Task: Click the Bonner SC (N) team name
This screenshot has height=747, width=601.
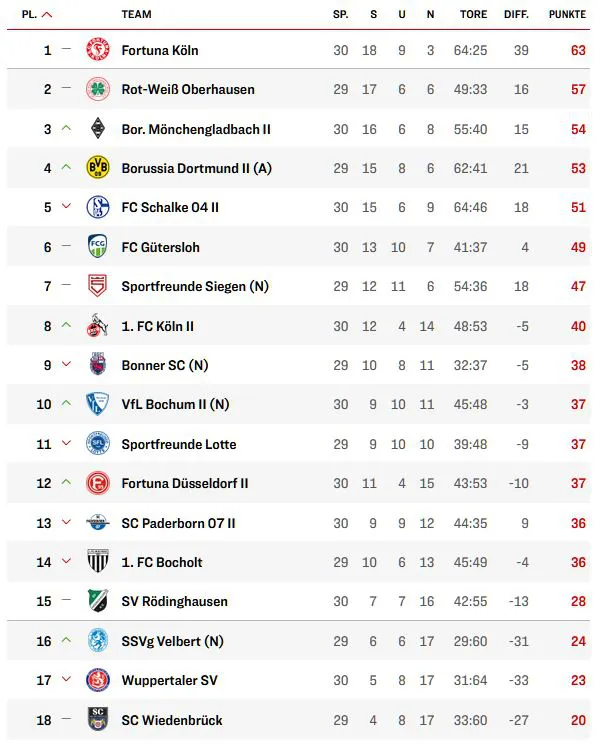Action: click(164, 366)
